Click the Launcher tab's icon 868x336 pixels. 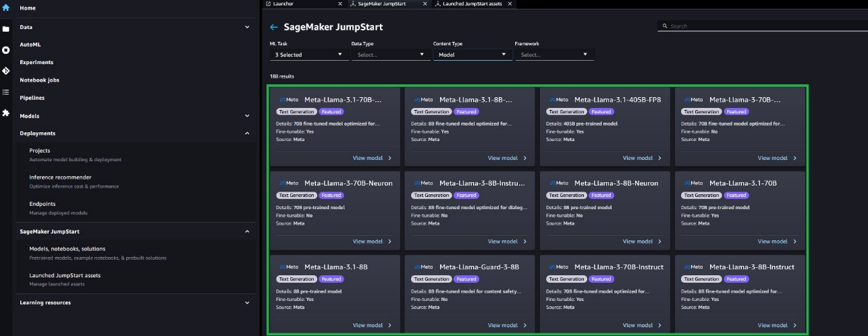click(268, 4)
